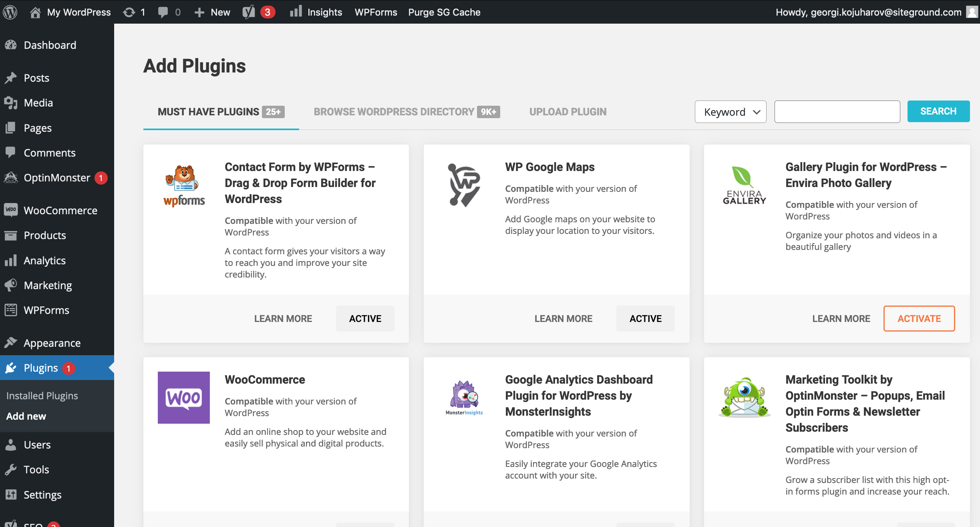980x527 pixels.
Task: Click the OptinMonster notification badge
Action: 101,178
